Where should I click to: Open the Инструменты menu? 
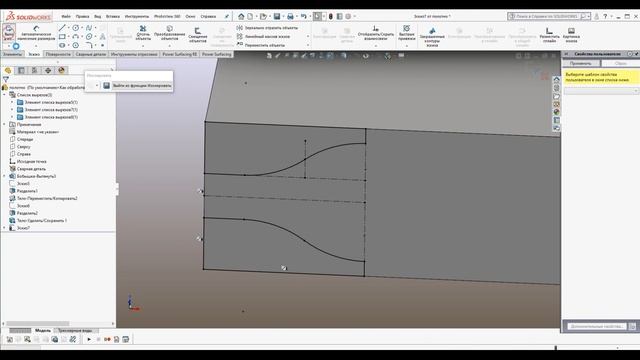pyautogui.click(x=137, y=16)
